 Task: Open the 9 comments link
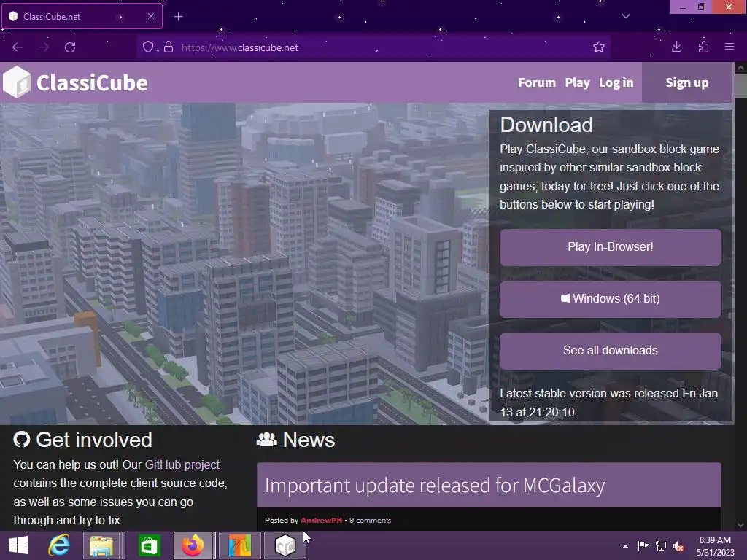[x=370, y=521]
